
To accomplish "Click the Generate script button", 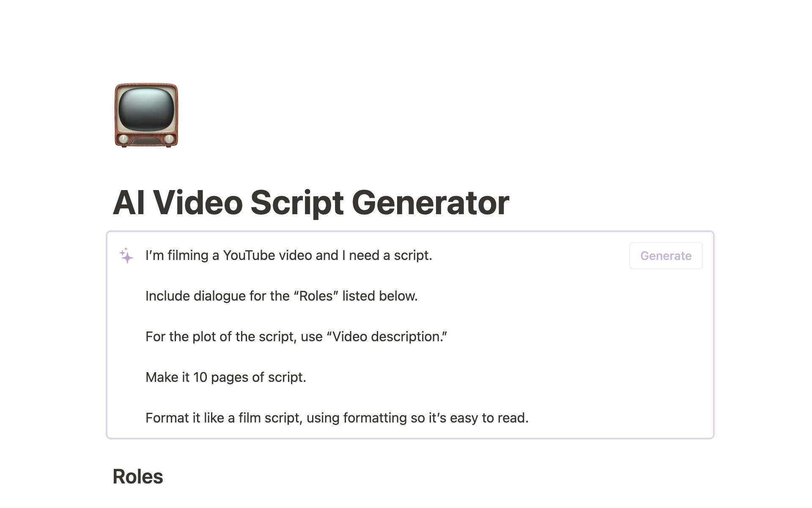I will pyautogui.click(x=665, y=255).
